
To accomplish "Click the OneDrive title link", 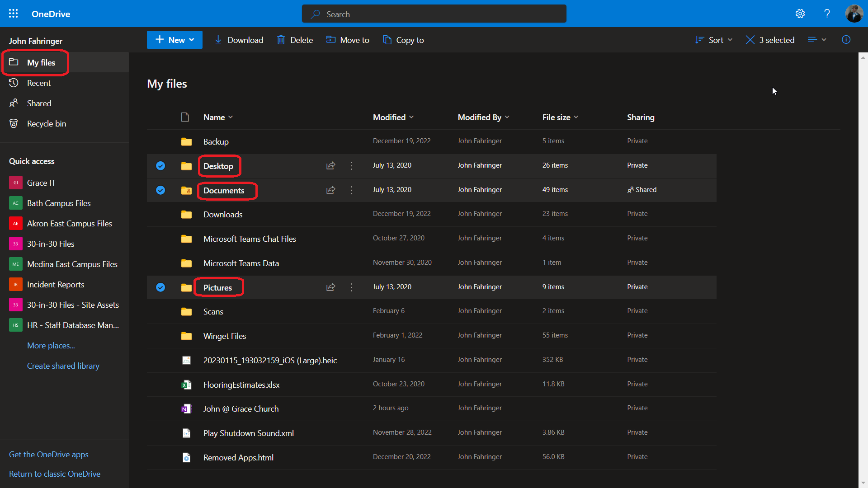I will (51, 14).
